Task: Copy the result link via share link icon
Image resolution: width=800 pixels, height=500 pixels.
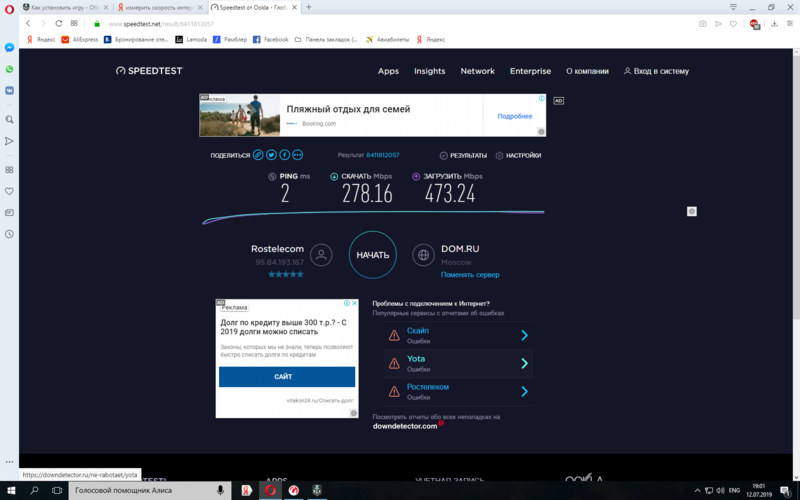Action: coord(258,155)
